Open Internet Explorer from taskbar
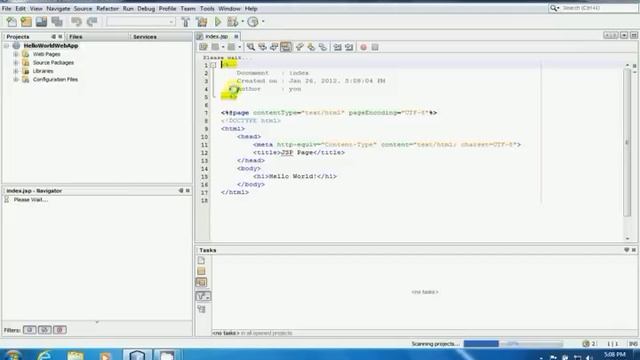Image resolution: width=640 pixels, height=360 pixels. pos(44,355)
